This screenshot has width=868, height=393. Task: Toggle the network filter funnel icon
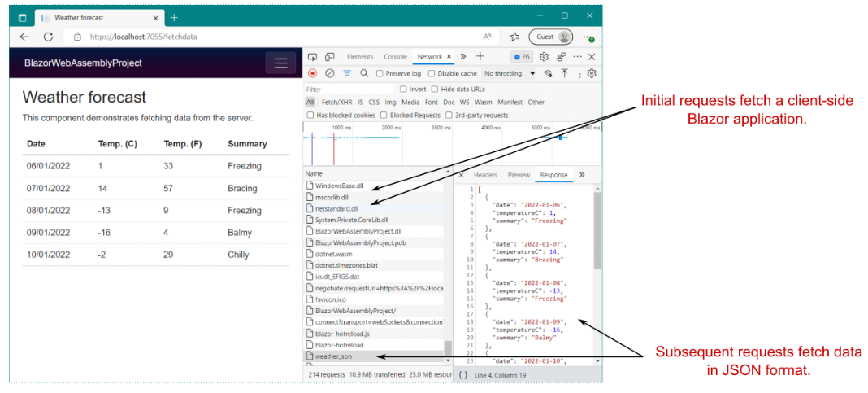pyautogui.click(x=347, y=73)
